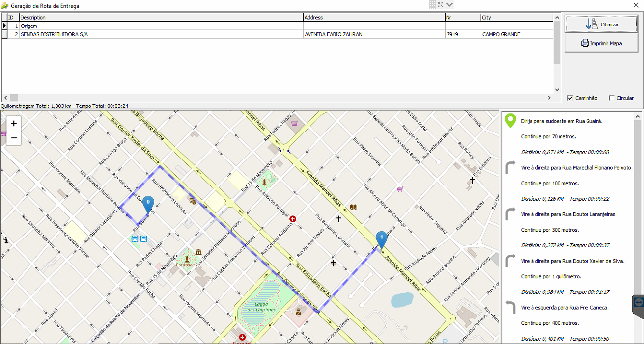Click 'Dirija para sudoeste em Rua Guairá' instruction

561,121
